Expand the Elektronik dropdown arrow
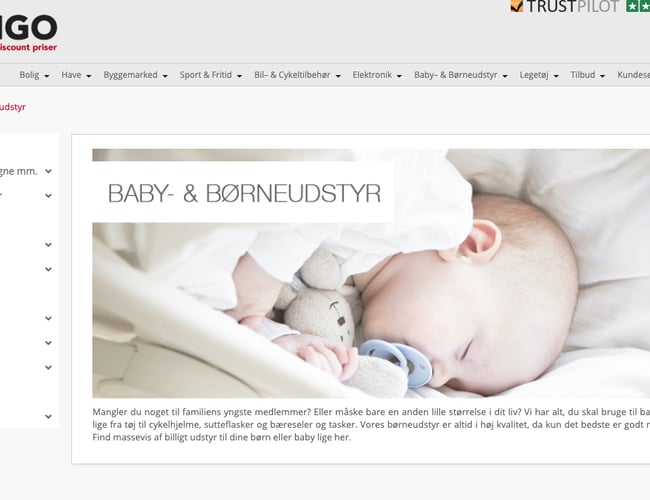This screenshot has height=500, width=650. [x=399, y=76]
